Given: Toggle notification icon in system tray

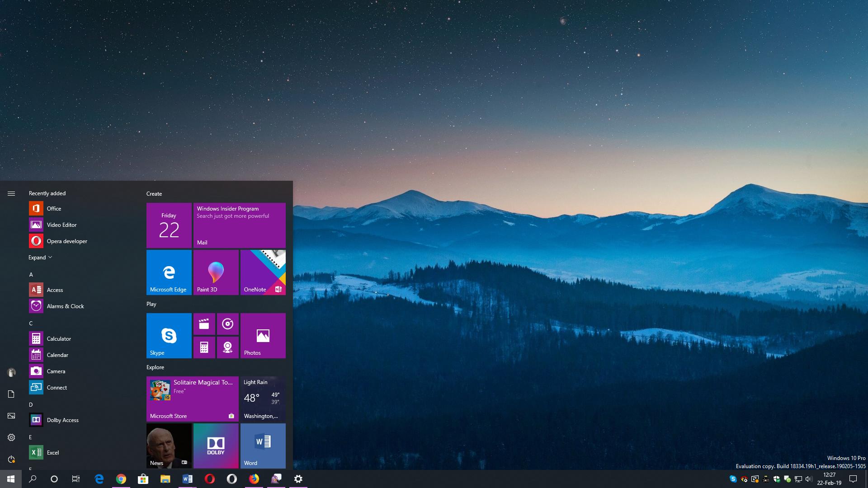Looking at the screenshot, I should click(x=856, y=478).
